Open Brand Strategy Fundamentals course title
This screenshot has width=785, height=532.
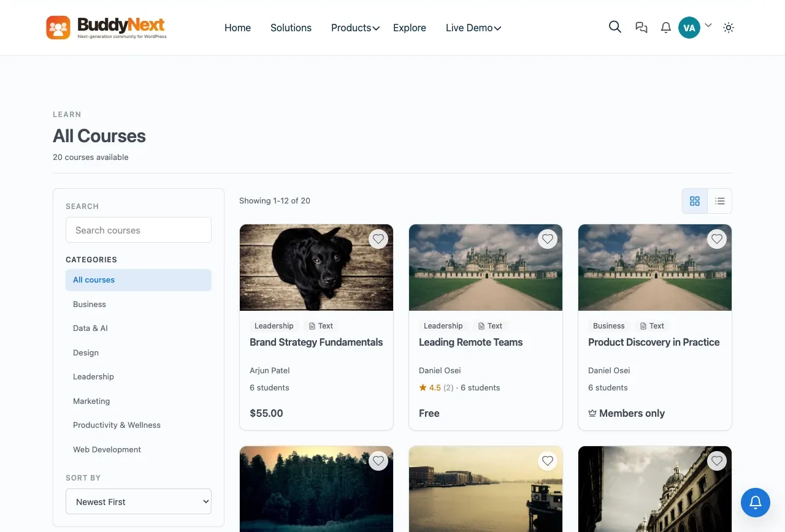316,342
